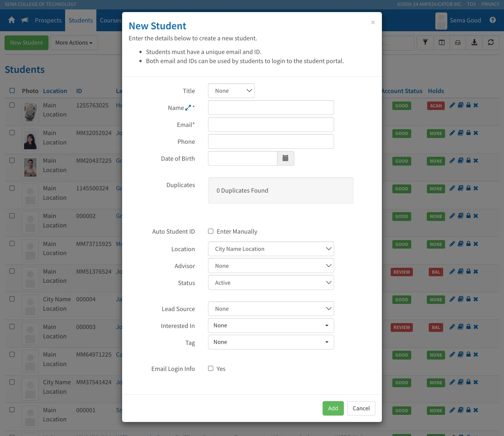Click the print icon in toolbar
This screenshot has width=504, height=436.
(x=458, y=43)
